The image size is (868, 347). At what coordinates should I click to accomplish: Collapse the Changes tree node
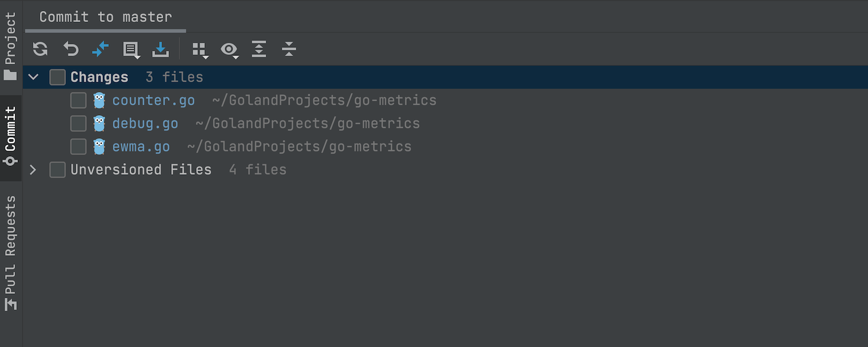pyautogui.click(x=34, y=77)
